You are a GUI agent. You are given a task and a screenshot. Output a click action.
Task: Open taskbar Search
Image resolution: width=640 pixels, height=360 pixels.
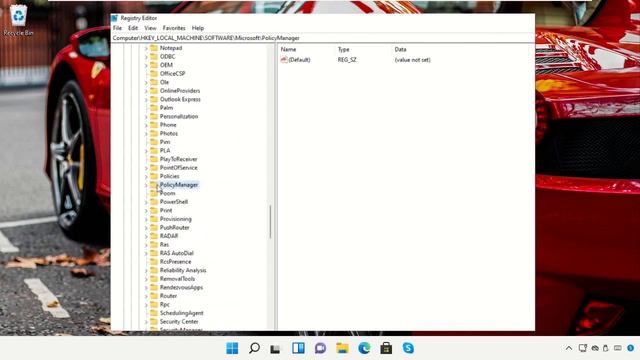254,348
